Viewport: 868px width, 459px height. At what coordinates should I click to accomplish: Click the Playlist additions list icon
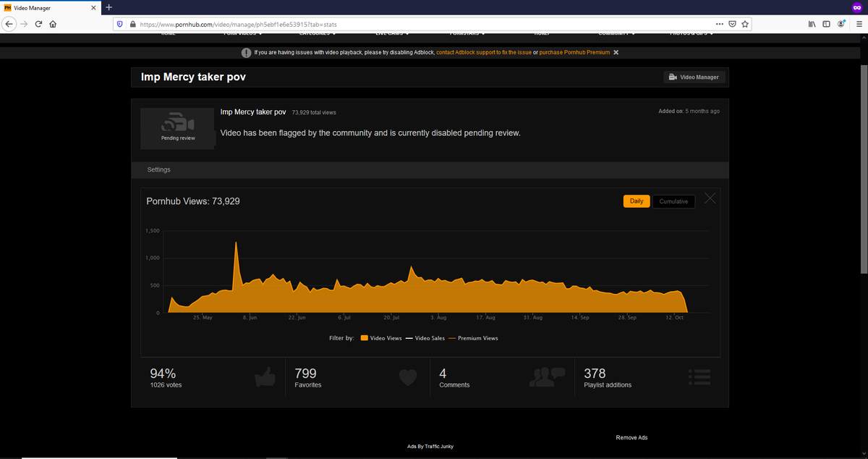pos(700,376)
